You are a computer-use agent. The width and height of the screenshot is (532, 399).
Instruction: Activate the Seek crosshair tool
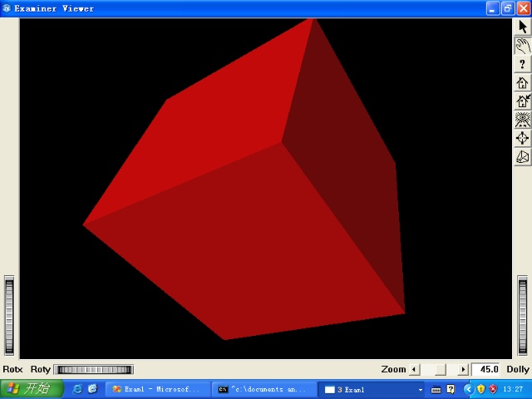coord(523,138)
